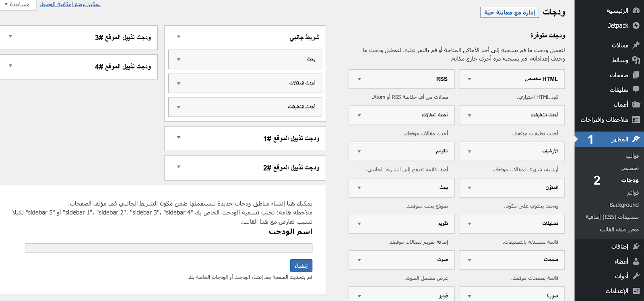Click the إضافات plugin icon

tap(636, 246)
